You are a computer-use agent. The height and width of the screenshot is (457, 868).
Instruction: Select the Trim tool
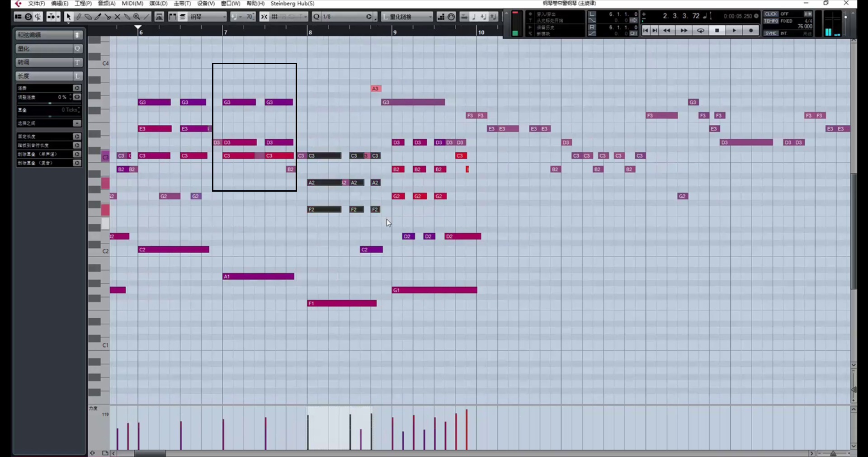(98, 17)
